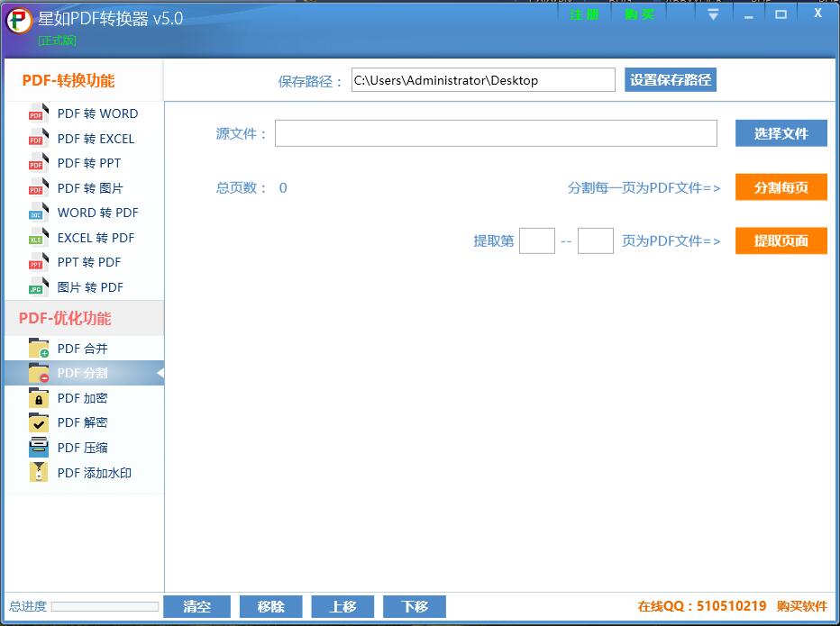
Task: Click the 分割每一页为PDF文件=> label
Action: tap(644, 188)
